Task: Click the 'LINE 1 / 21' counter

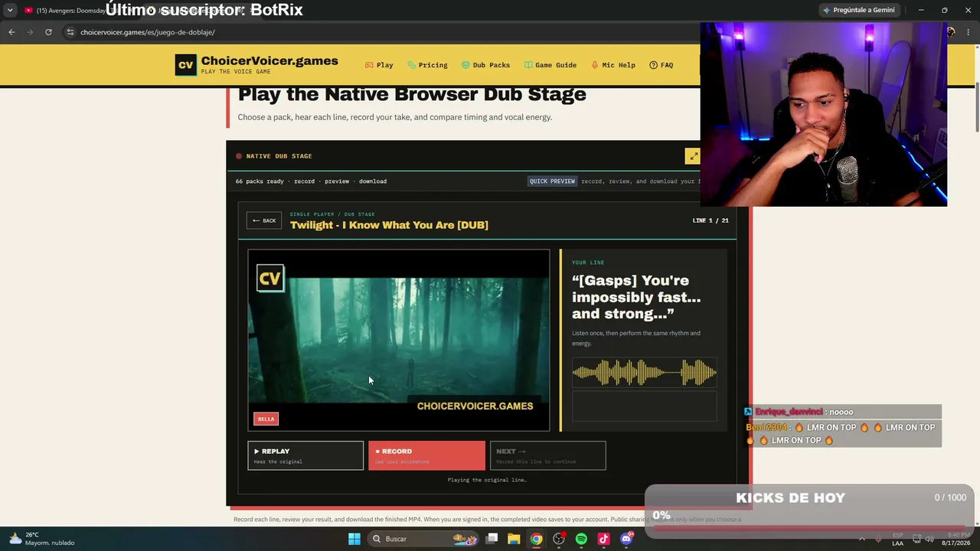Action: pyautogui.click(x=710, y=220)
